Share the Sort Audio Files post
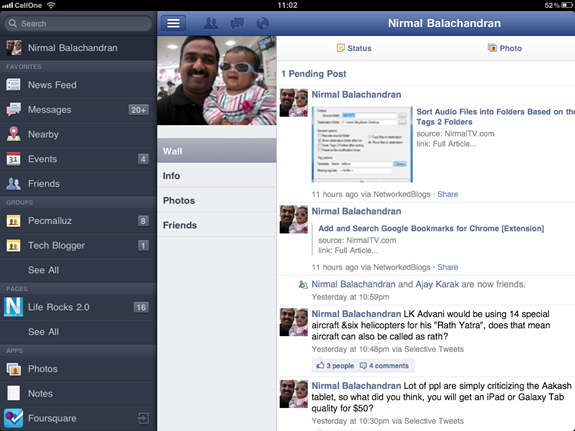 point(447,194)
